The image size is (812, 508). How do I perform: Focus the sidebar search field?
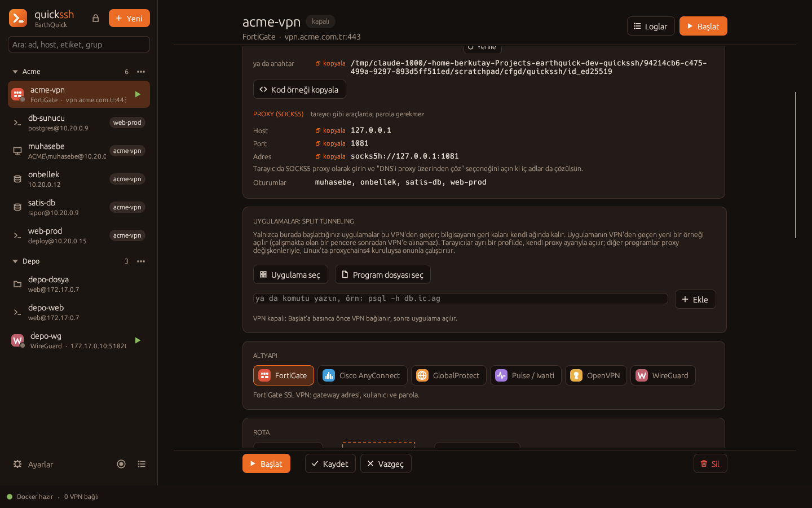coord(79,44)
